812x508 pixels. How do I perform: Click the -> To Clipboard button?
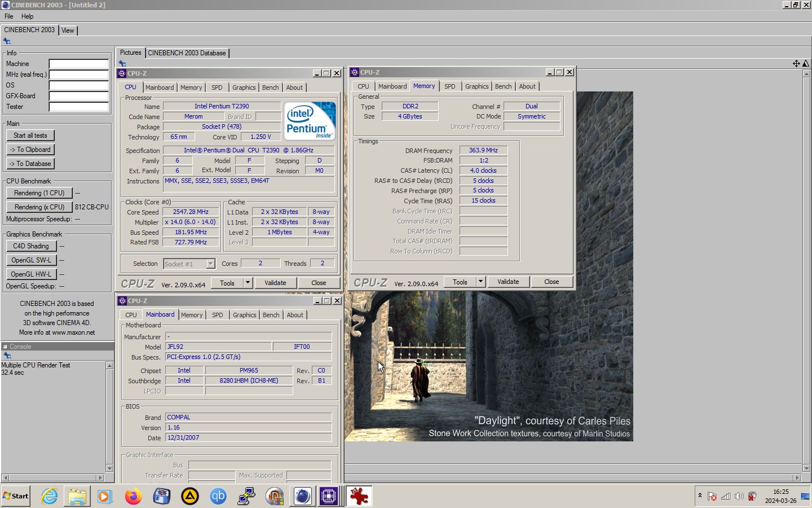(30, 150)
